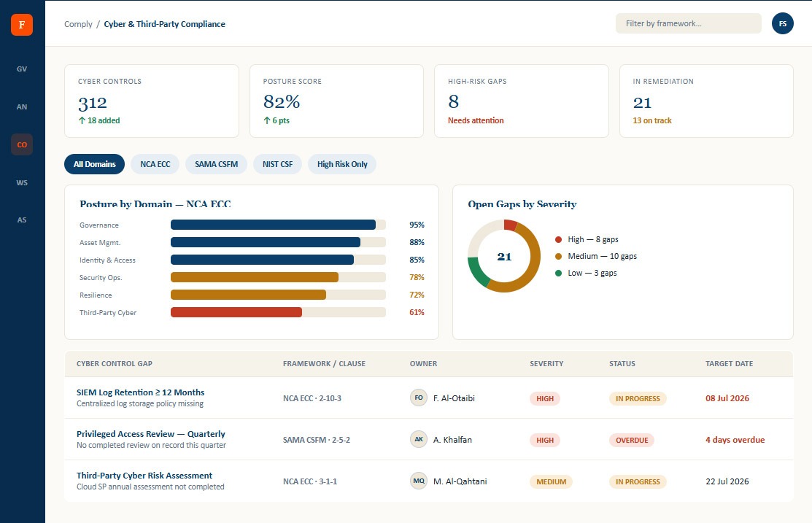Click the orange F logo icon
The image size is (812, 523).
click(22, 25)
